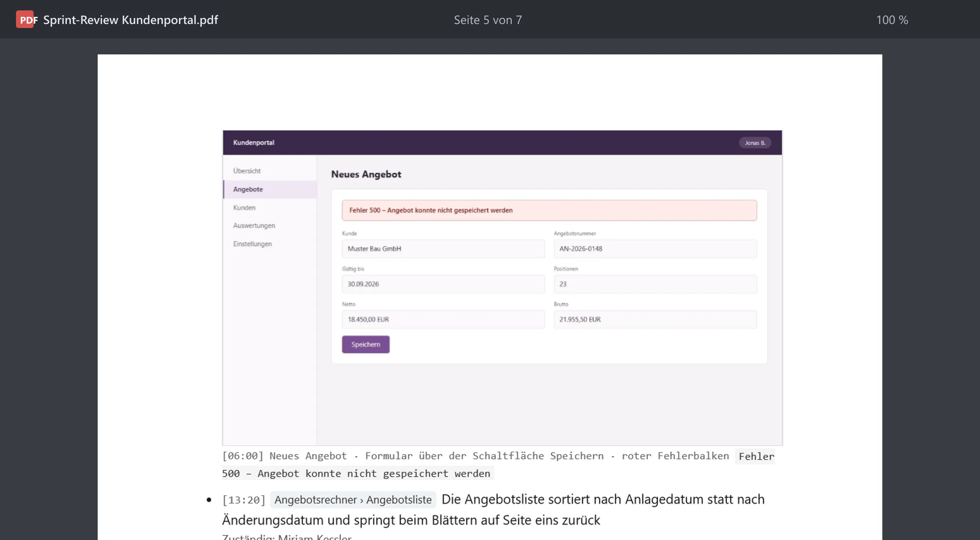Click the sentence starting Die Angebotsliste sortiert
The width and height of the screenshot is (980, 540).
[493, 510]
